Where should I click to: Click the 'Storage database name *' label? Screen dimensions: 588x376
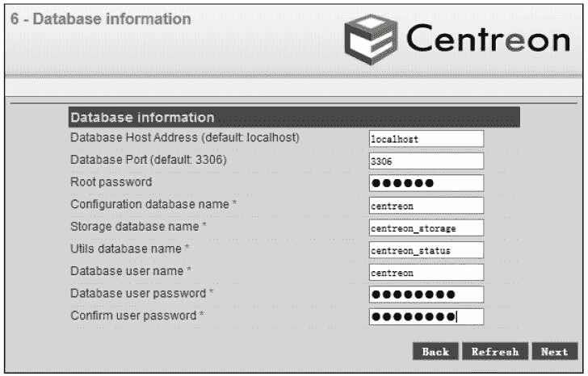(139, 227)
